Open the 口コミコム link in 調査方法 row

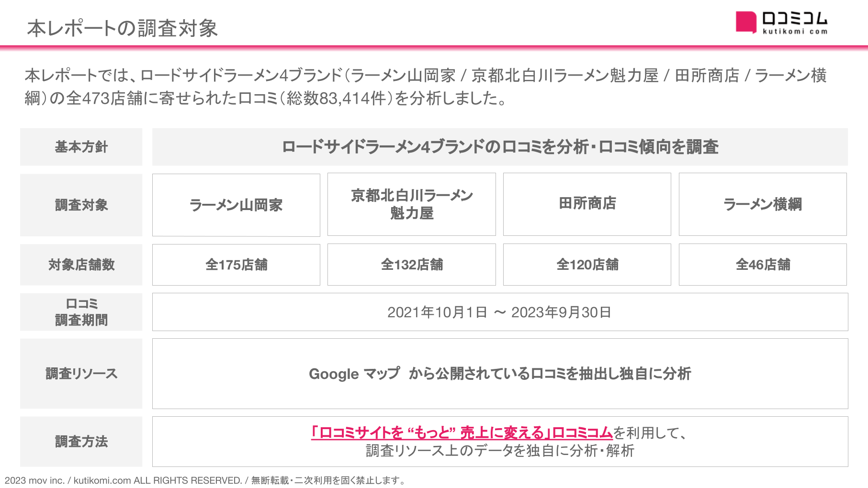coord(462,433)
